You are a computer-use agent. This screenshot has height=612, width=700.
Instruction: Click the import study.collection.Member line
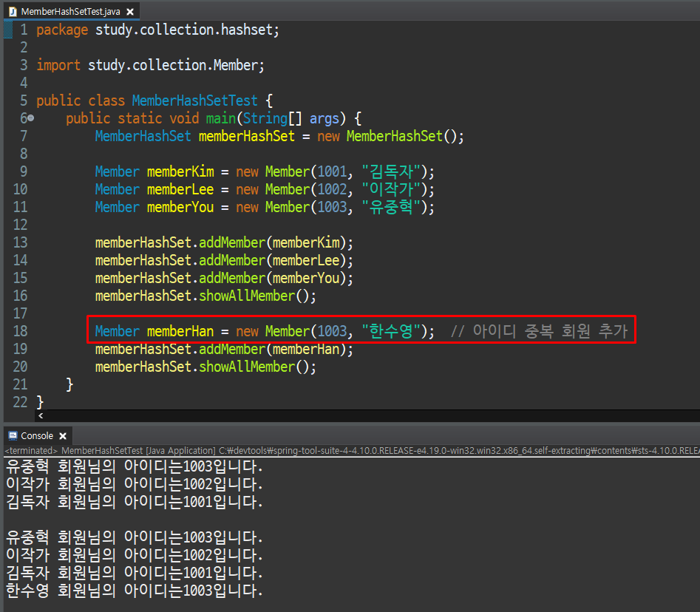click(151, 65)
